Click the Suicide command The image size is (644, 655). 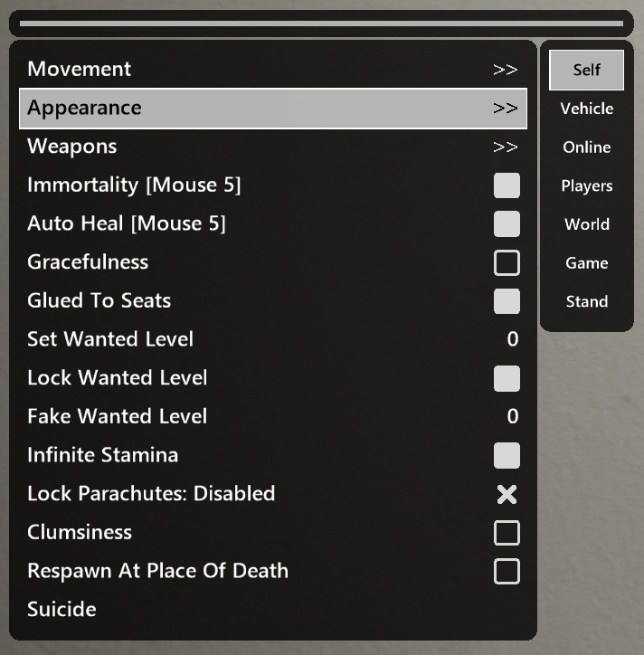[62, 610]
